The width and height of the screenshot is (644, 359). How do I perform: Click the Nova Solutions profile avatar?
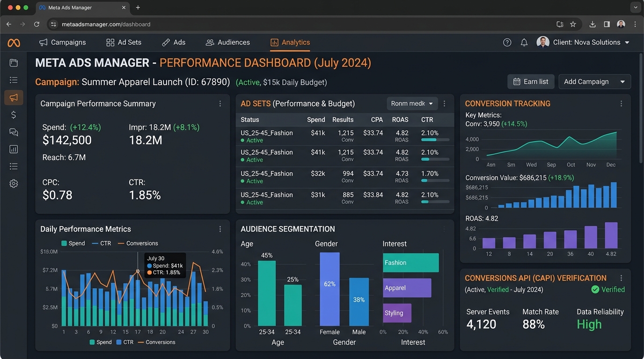click(543, 43)
